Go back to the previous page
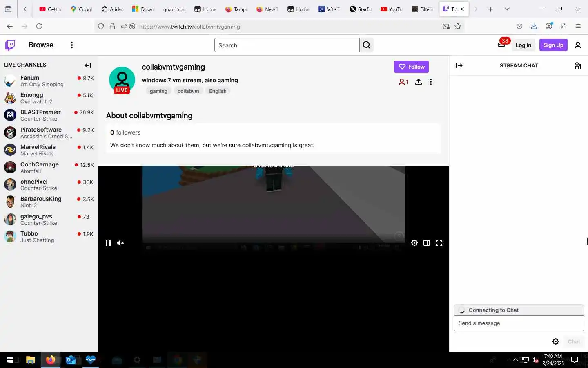This screenshot has height=368, width=588. pyautogui.click(x=10, y=26)
